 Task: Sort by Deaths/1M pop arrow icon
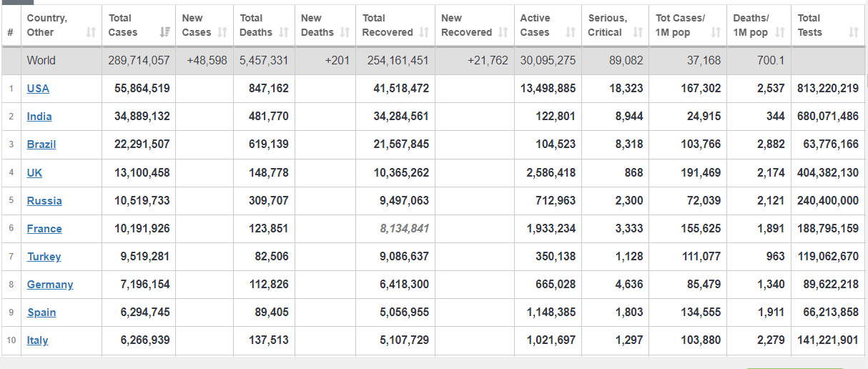[779, 32]
